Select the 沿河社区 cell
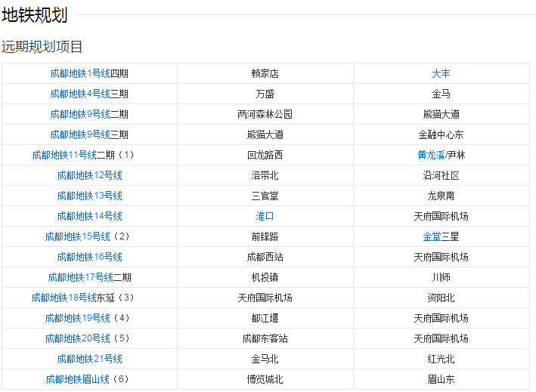This screenshot has width=536, height=392. (441, 175)
